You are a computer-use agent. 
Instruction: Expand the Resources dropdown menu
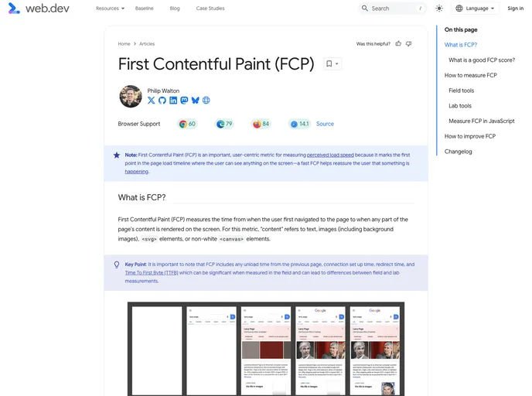point(111,9)
